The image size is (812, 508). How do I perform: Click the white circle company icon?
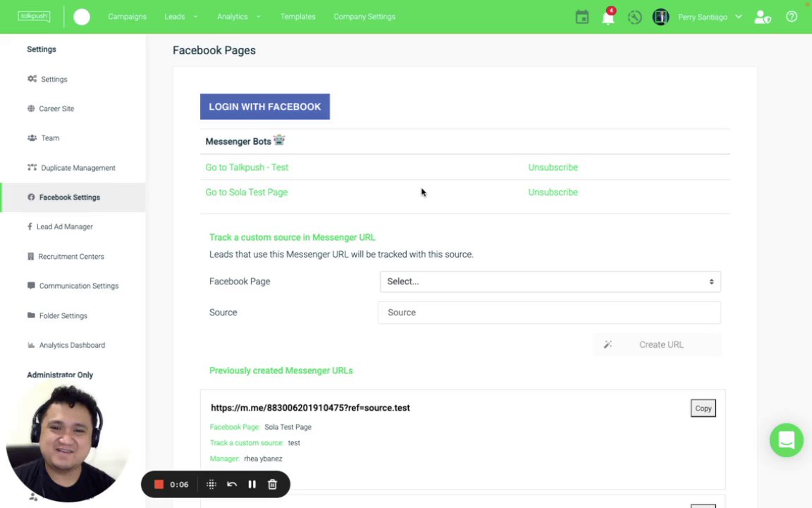click(82, 17)
